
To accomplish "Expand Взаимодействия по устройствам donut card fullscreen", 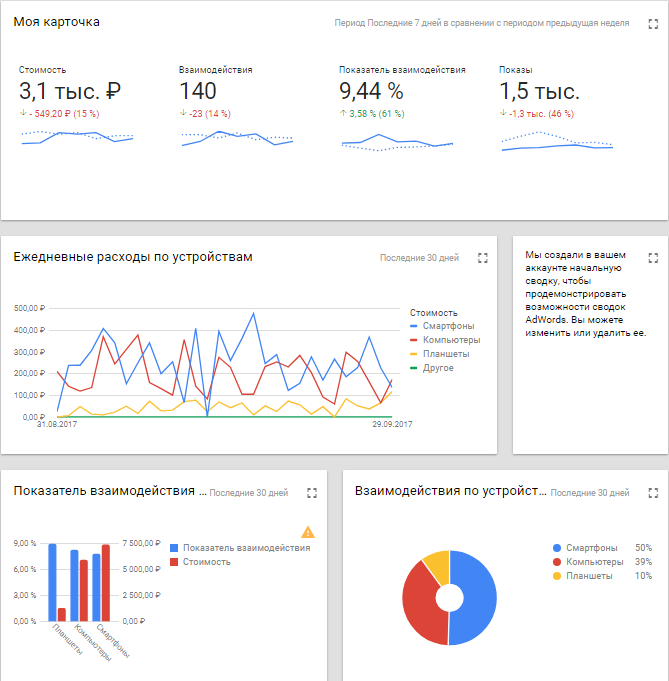I will point(653,493).
